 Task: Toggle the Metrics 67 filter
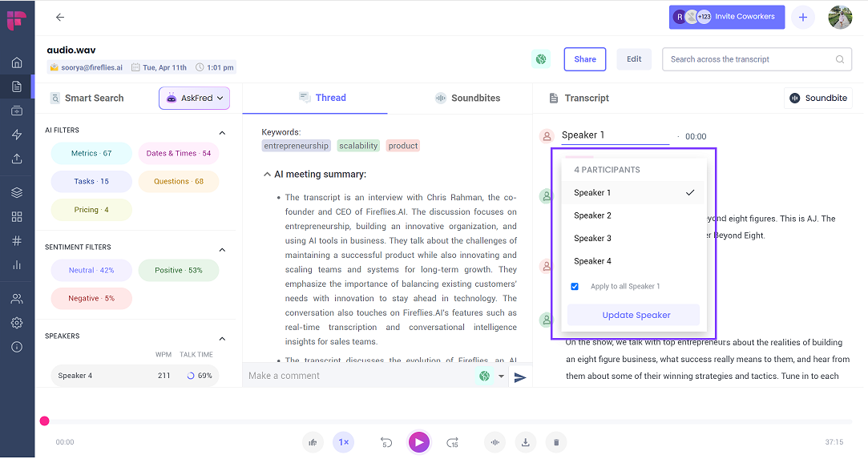(91, 153)
